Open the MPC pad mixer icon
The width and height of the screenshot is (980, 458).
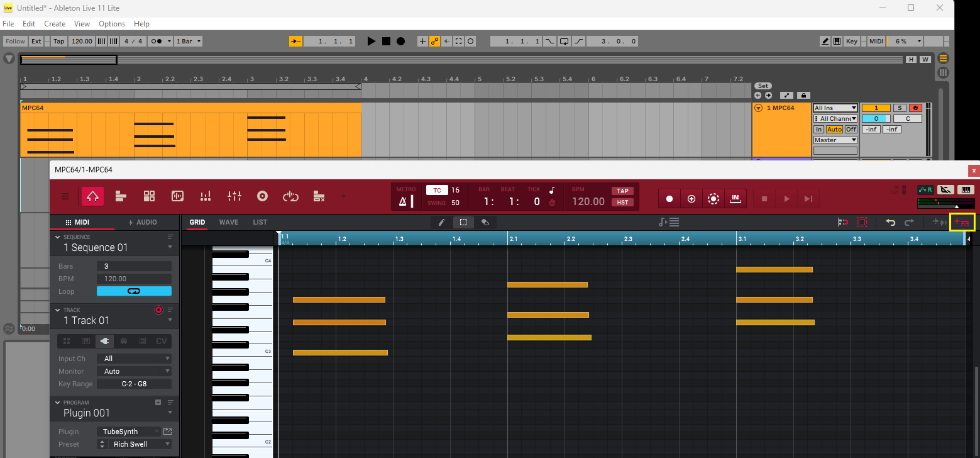206,196
